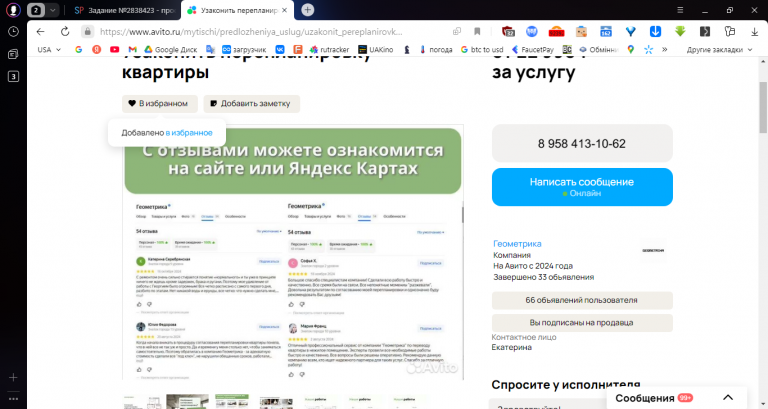The image size is (768, 409).
Task: Open the UAKino bookmark
Action: (x=375, y=49)
